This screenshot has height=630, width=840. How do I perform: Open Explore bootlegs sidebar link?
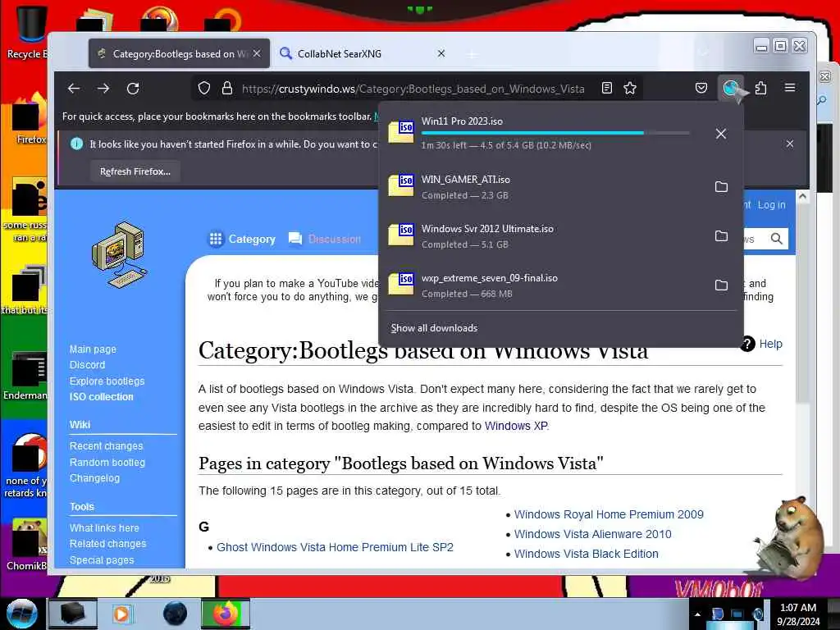107,381
